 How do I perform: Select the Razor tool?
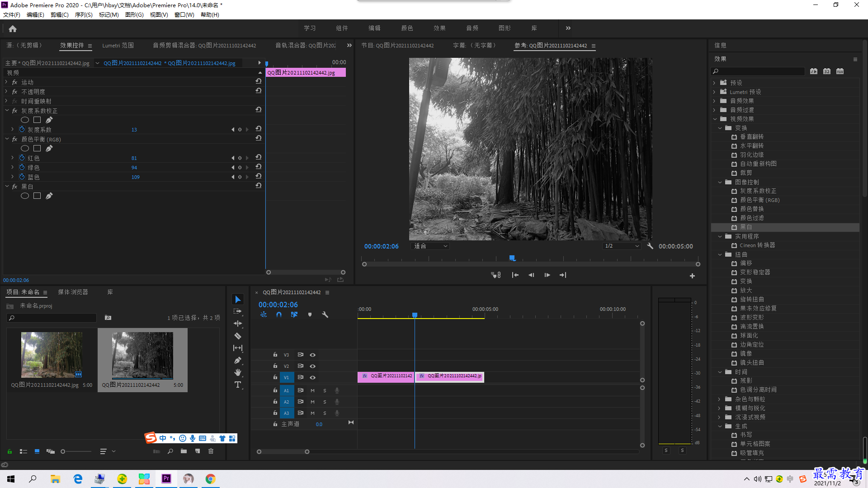pos(238,336)
